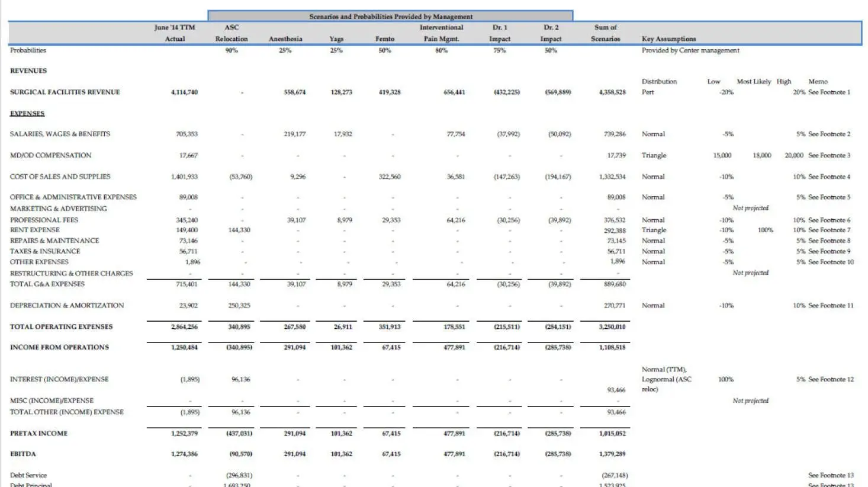868x487 pixels.
Task: Select the Femto column header
Action: click(x=384, y=39)
